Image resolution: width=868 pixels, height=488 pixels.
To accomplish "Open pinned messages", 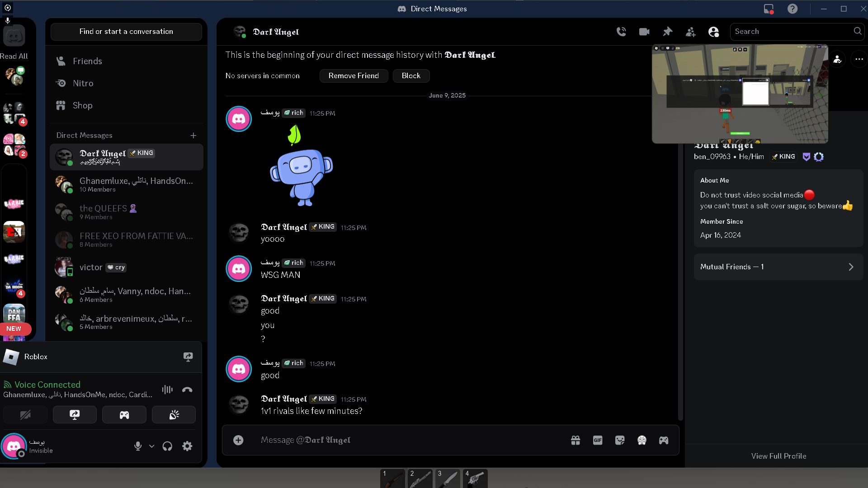I will (x=667, y=32).
